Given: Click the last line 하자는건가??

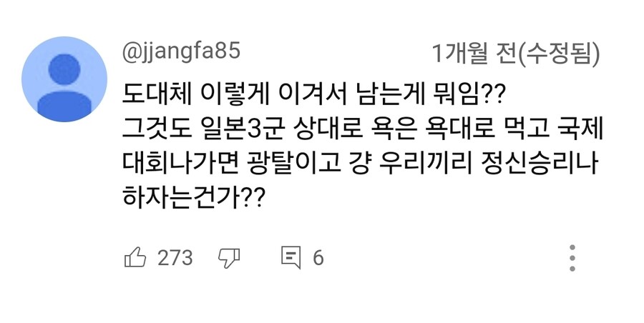Looking at the screenshot, I should [190, 199].
